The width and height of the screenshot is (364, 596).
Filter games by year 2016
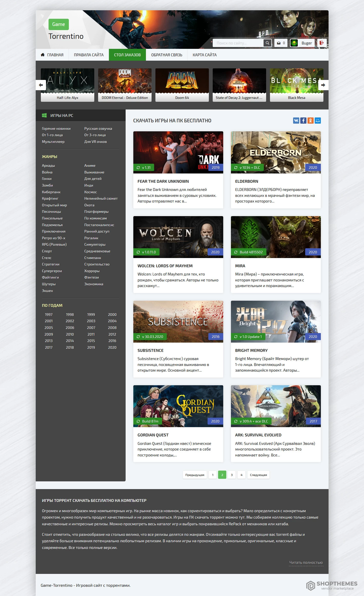coord(112,341)
